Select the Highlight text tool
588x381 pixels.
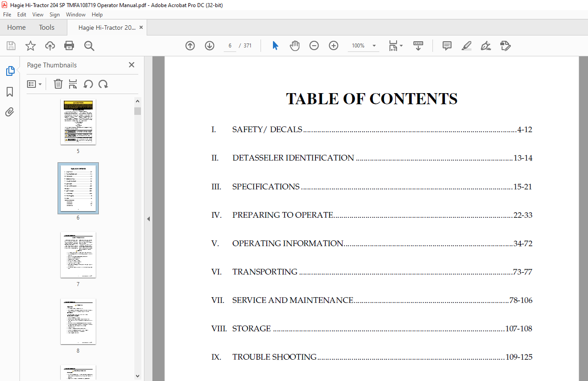coord(466,46)
